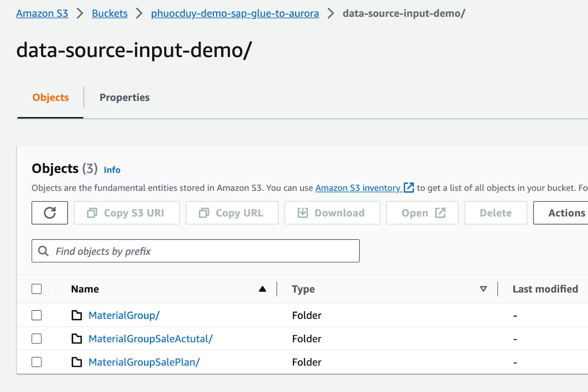Click the folder icon beside MaterialGroupSalePlan/
This screenshot has width=588, height=392.
[x=77, y=362]
